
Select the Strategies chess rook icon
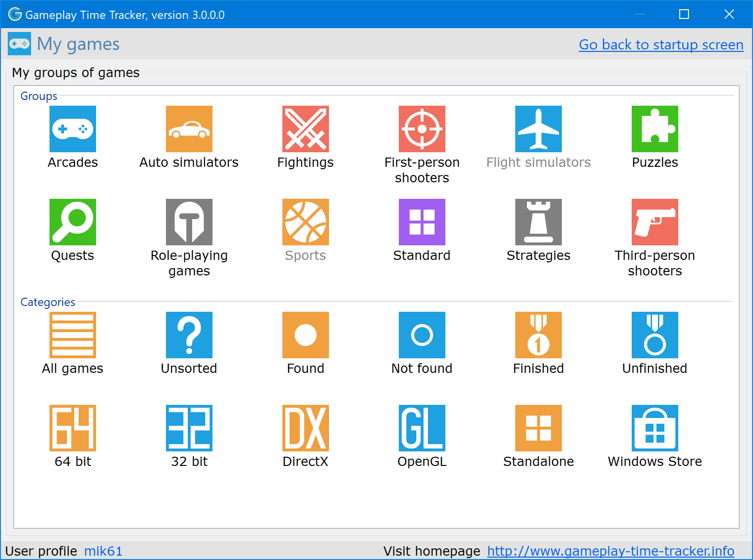(539, 222)
